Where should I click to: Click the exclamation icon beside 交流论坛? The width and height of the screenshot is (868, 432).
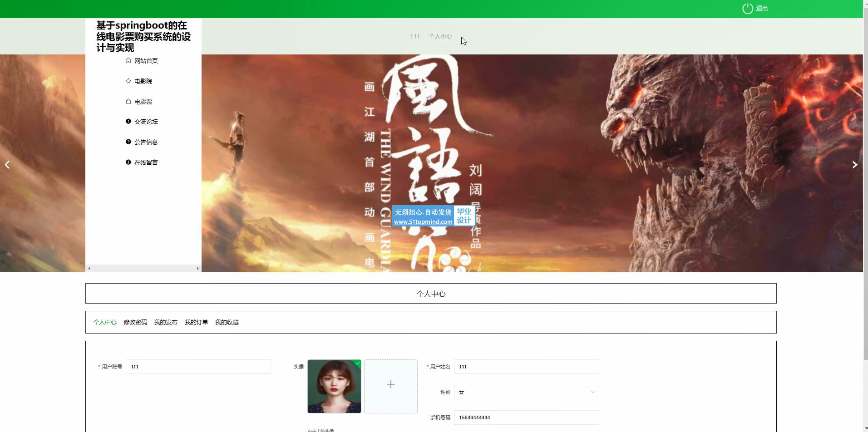coord(128,121)
